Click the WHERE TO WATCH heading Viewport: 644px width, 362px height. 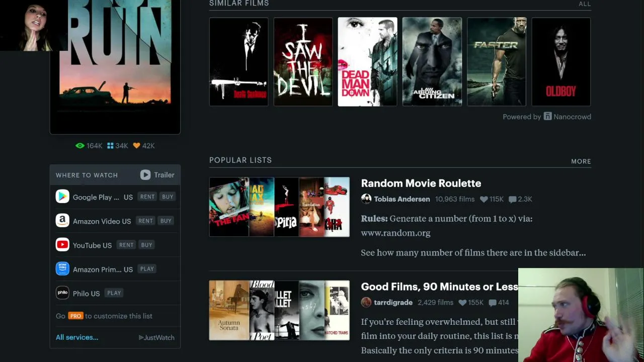point(87,175)
